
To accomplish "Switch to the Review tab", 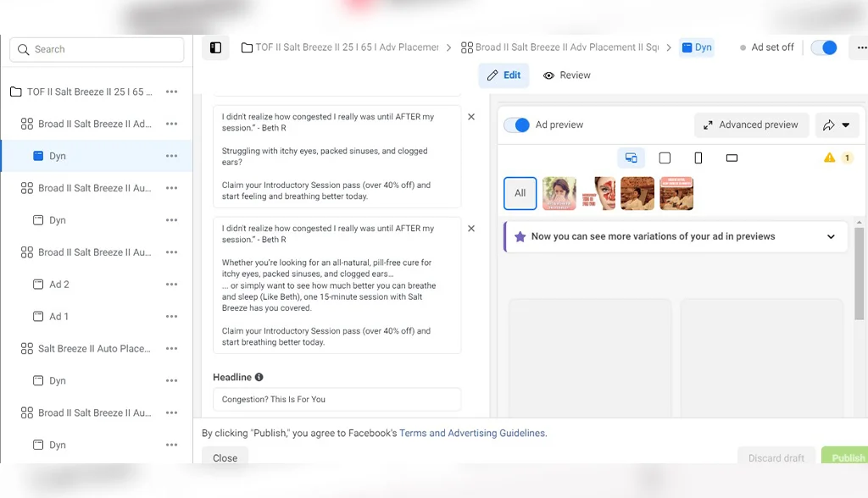I will 566,75.
